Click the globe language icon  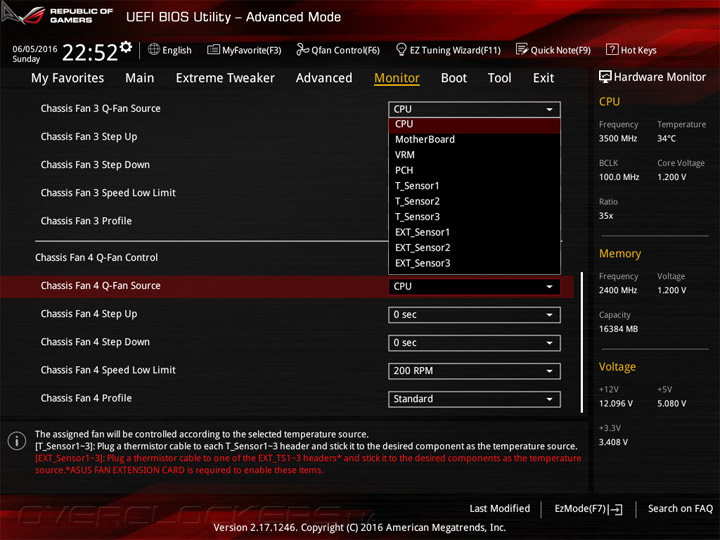click(x=154, y=50)
